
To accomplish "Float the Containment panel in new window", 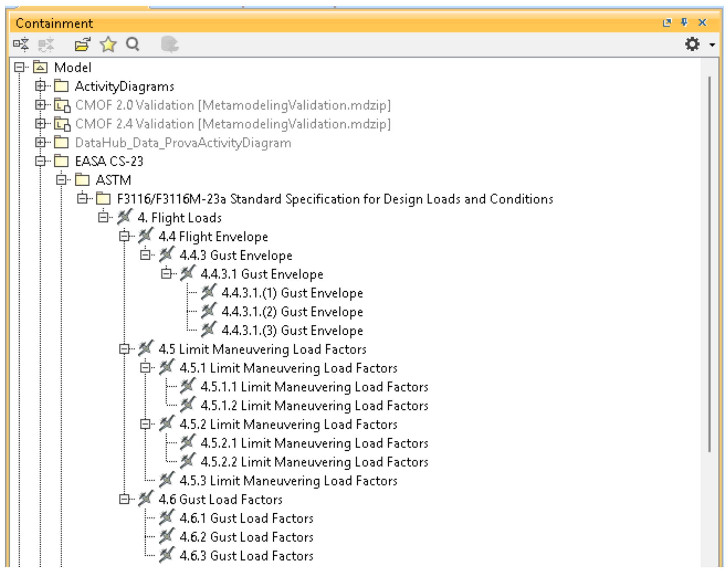I will tap(667, 22).
